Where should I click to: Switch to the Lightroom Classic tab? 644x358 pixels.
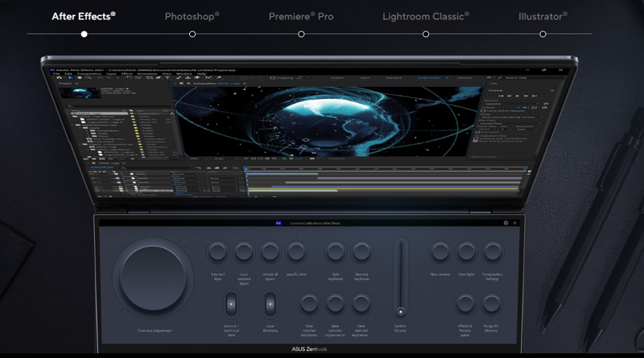pos(426,16)
